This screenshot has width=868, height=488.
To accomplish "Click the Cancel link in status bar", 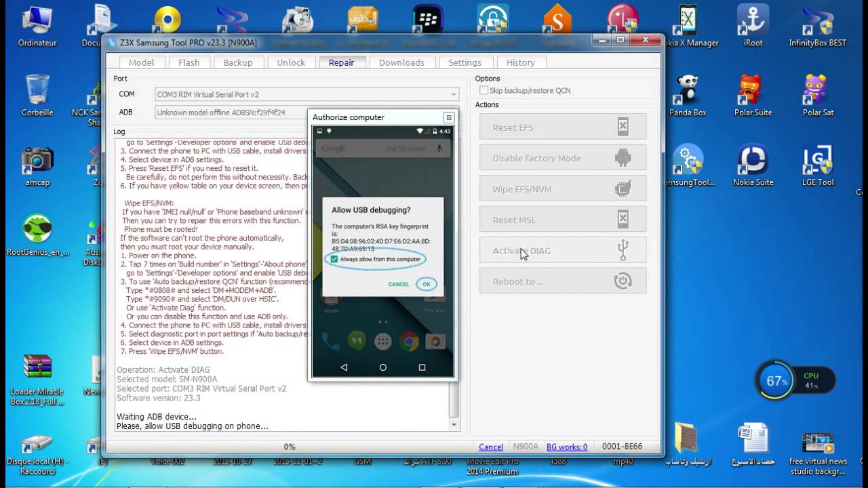I will tap(491, 447).
